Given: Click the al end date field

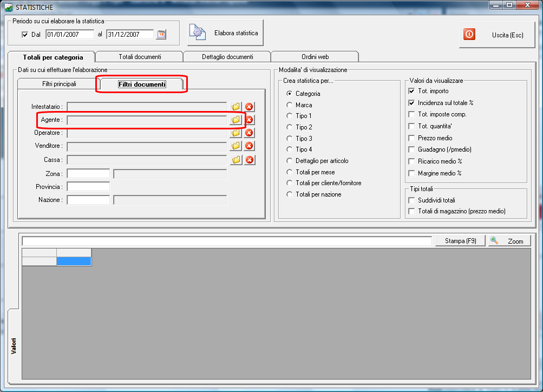Looking at the screenshot, I should [x=130, y=34].
